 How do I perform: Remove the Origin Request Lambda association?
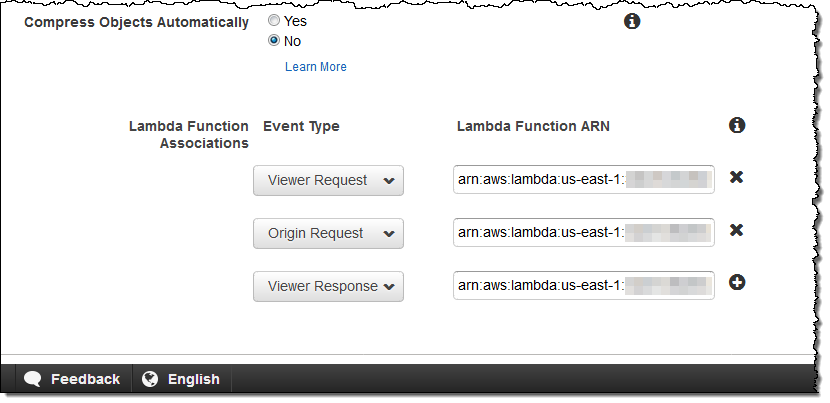coord(736,230)
